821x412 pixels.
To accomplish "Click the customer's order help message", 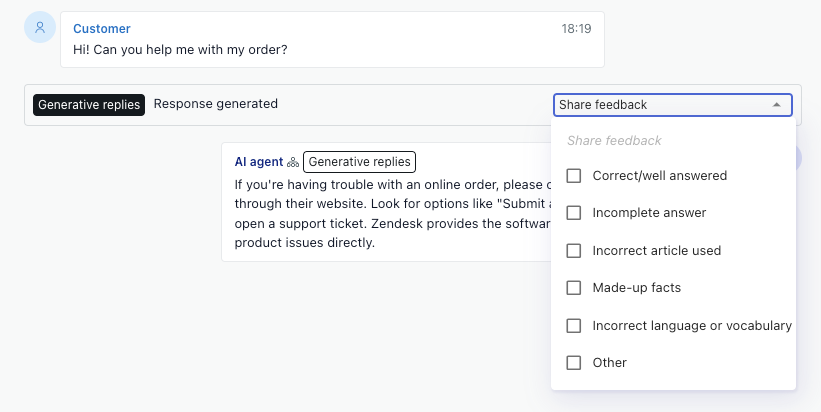I will pos(180,49).
